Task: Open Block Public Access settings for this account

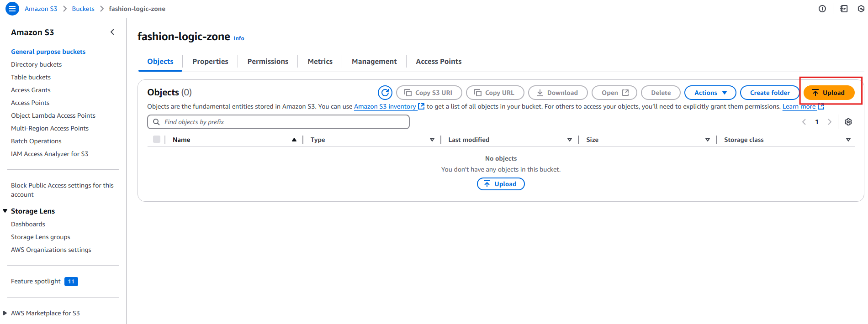Action: point(62,190)
